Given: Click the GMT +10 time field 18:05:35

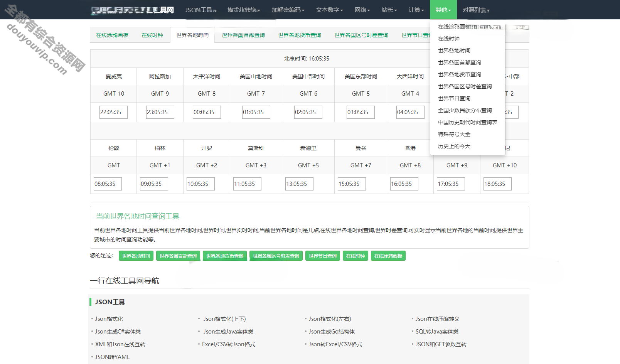Looking at the screenshot, I should click(x=497, y=184).
